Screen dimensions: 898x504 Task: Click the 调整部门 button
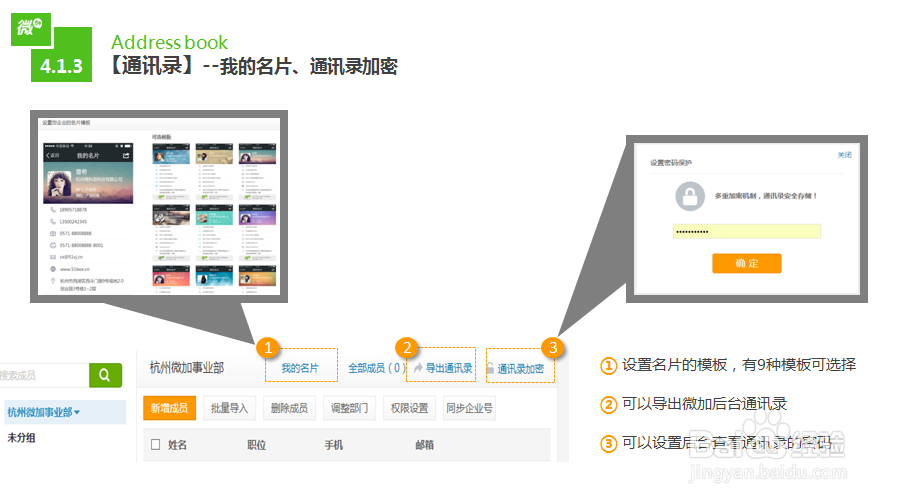[x=349, y=408]
